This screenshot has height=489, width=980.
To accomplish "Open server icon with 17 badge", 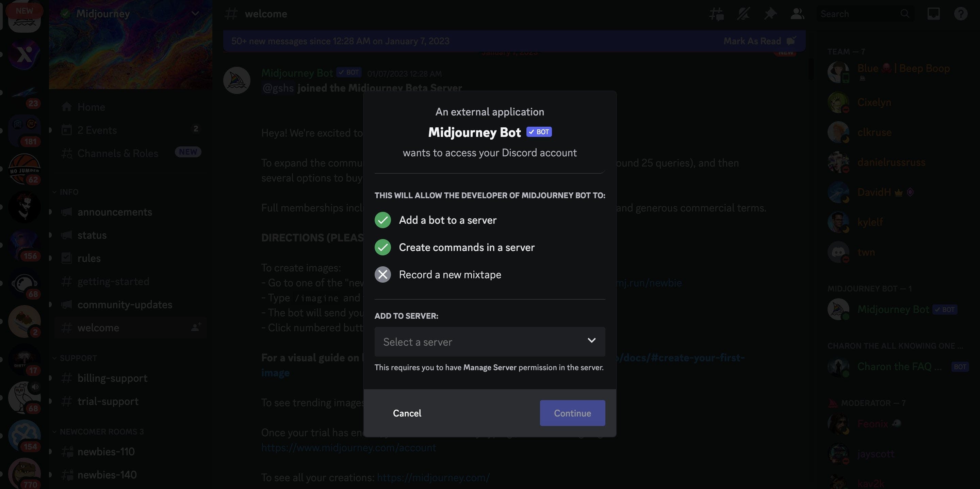I will click(24, 360).
